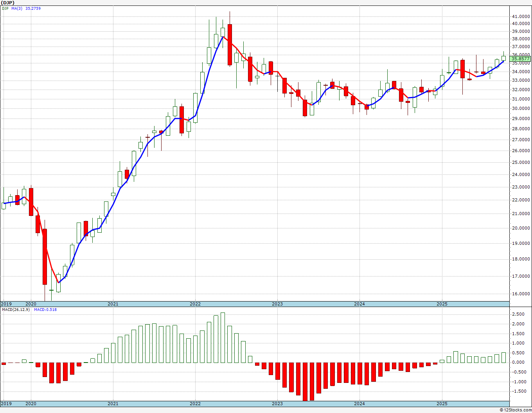Select 2021 on the price chart timeline
The height and width of the screenshot is (413, 532).
(113, 304)
